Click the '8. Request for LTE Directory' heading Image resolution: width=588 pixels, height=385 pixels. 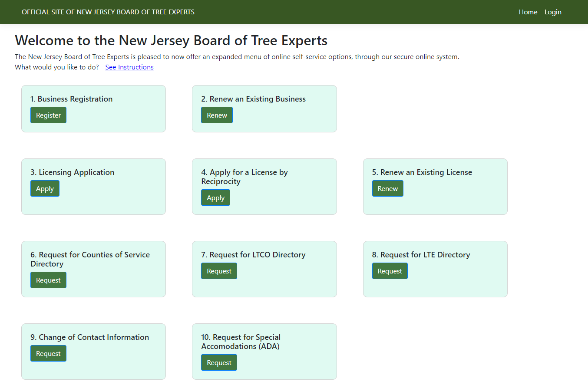coord(421,255)
